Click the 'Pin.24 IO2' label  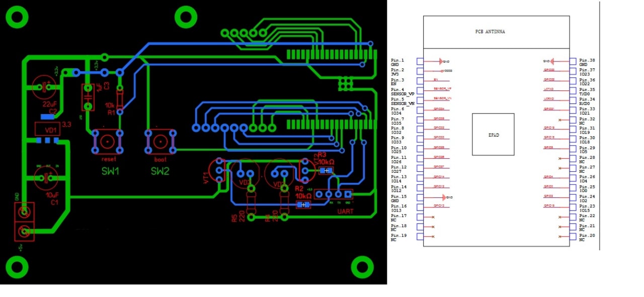[x=587, y=199]
